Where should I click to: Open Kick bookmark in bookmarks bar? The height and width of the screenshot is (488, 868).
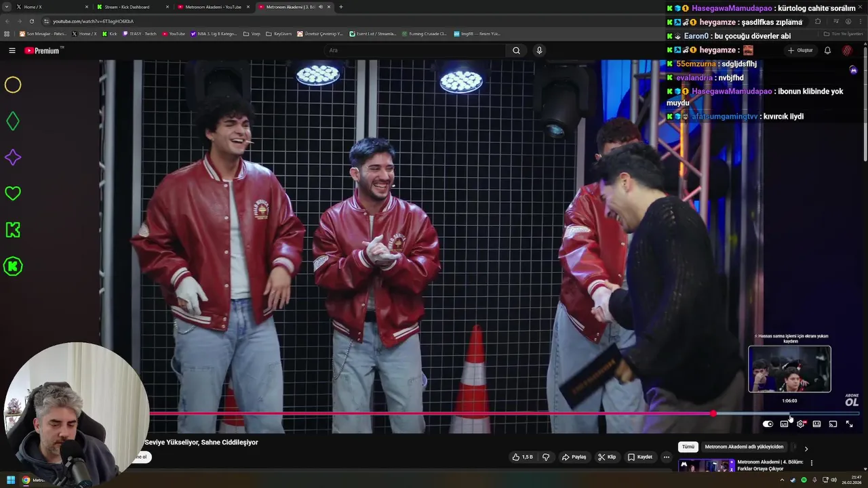click(x=109, y=33)
